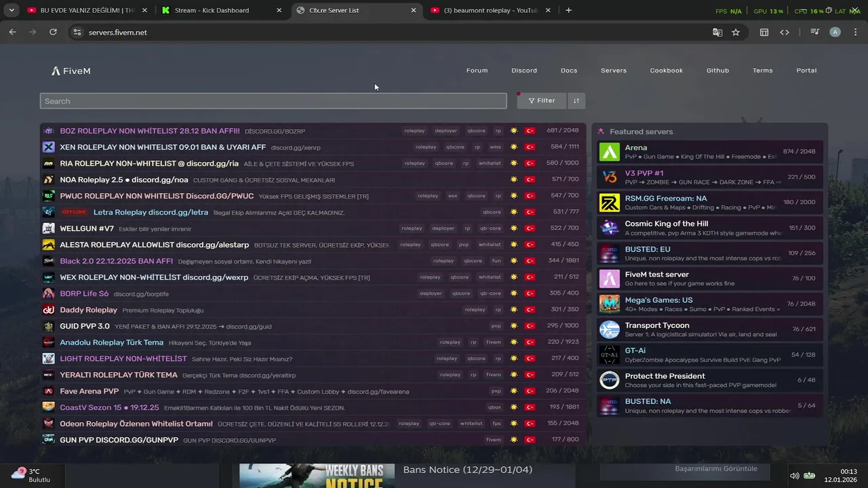Open the tab search dropdown arrow
868x488 pixels.
(x=12, y=10)
